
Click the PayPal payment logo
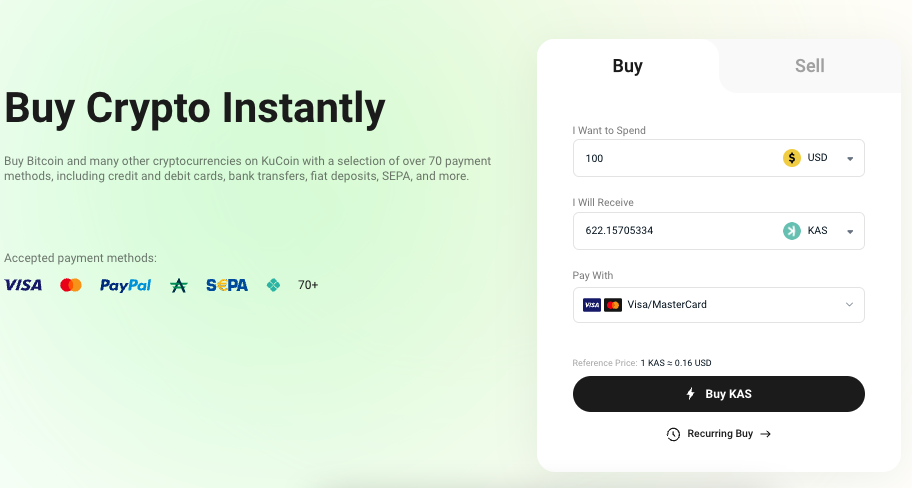coord(125,285)
